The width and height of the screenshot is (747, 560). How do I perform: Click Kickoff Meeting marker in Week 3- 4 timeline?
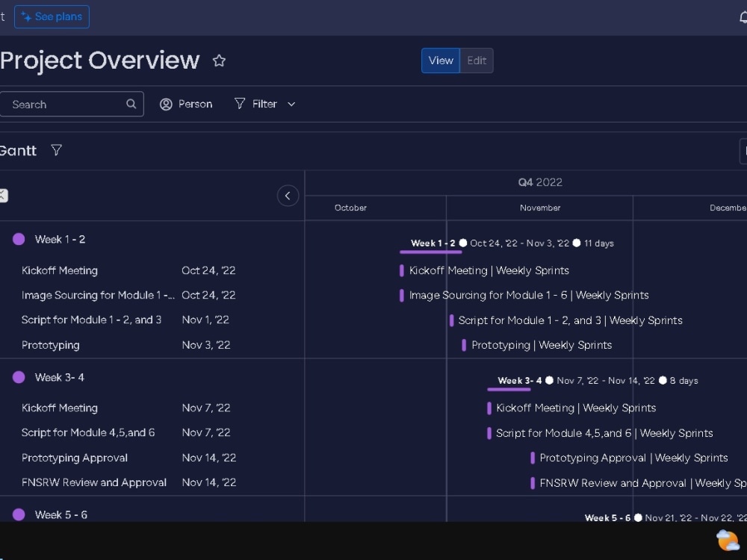click(489, 408)
